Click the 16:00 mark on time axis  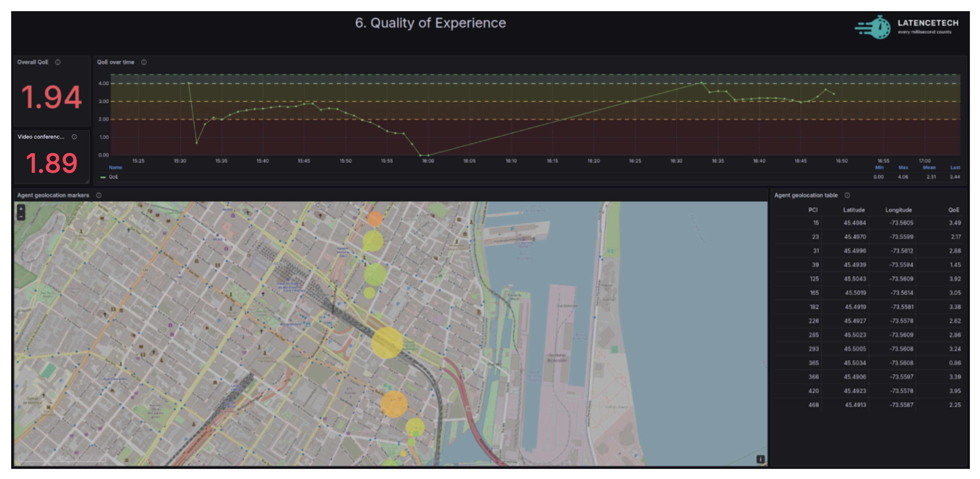click(428, 161)
